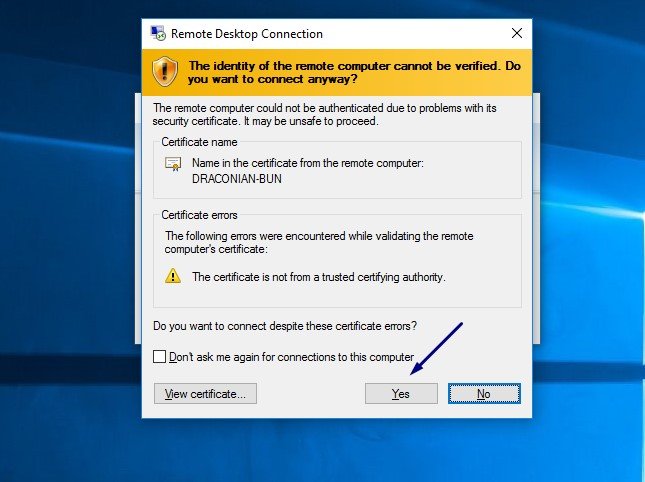Click the "connect despite these certificate errors" question
Image resolution: width=645 pixels, height=482 pixels.
[x=285, y=326]
